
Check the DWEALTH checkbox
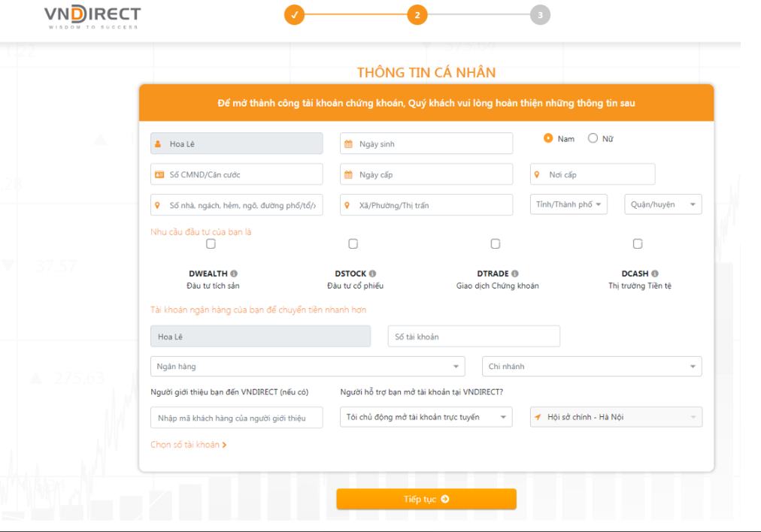pos(211,243)
